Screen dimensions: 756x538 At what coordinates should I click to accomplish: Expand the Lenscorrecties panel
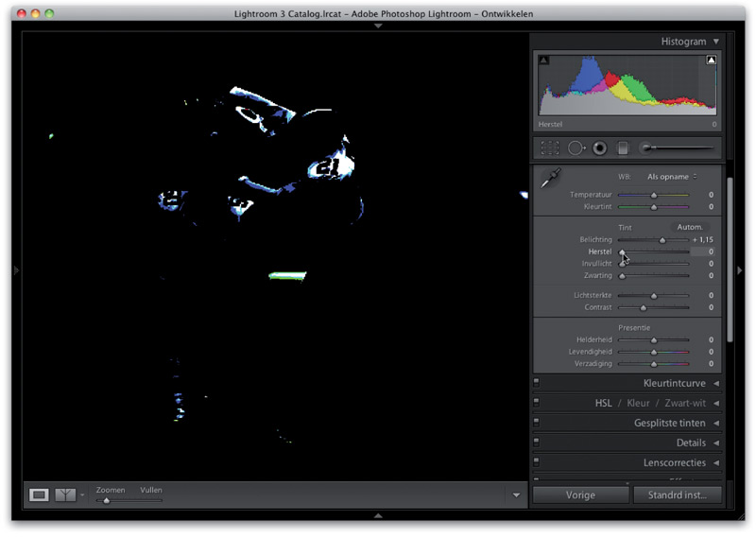click(716, 462)
